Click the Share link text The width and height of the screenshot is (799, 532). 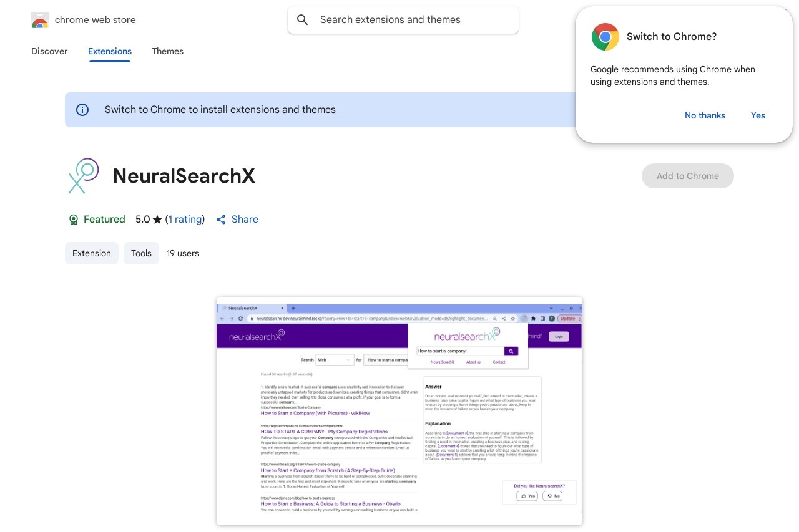pos(245,220)
